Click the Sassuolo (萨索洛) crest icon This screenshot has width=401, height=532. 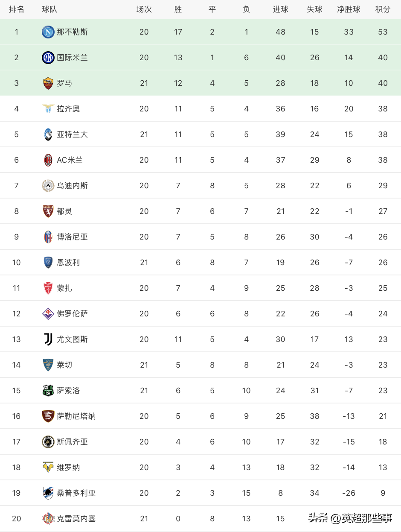(x=48, y=391)
